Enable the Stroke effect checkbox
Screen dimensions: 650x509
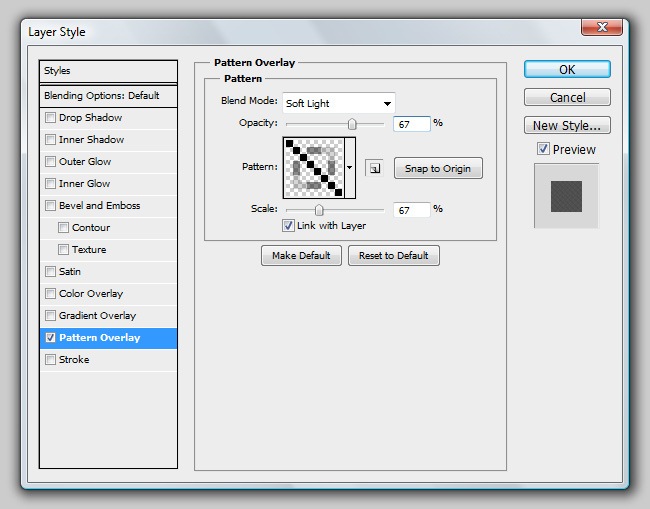pyautogui.click(x=51, y=360)
